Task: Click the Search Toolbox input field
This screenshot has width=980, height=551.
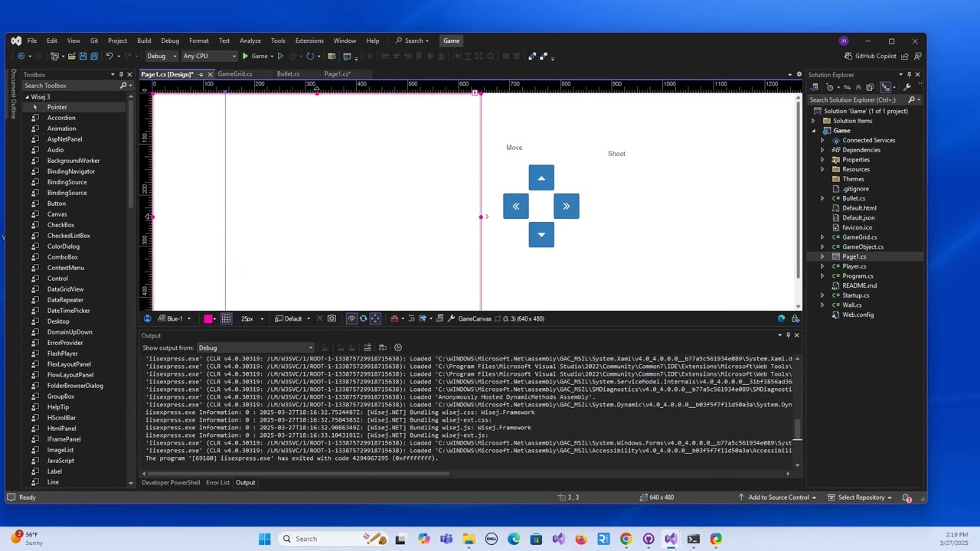Action: [x=70, y=86]
